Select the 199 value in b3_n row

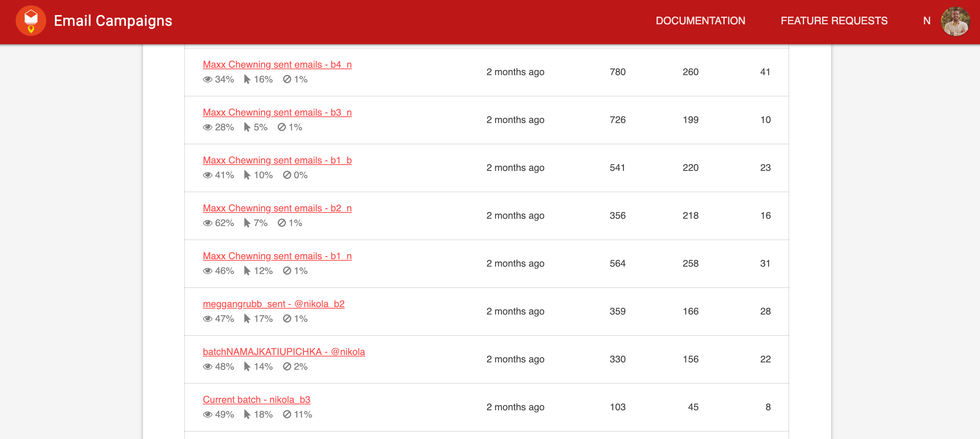click(690, 120)
